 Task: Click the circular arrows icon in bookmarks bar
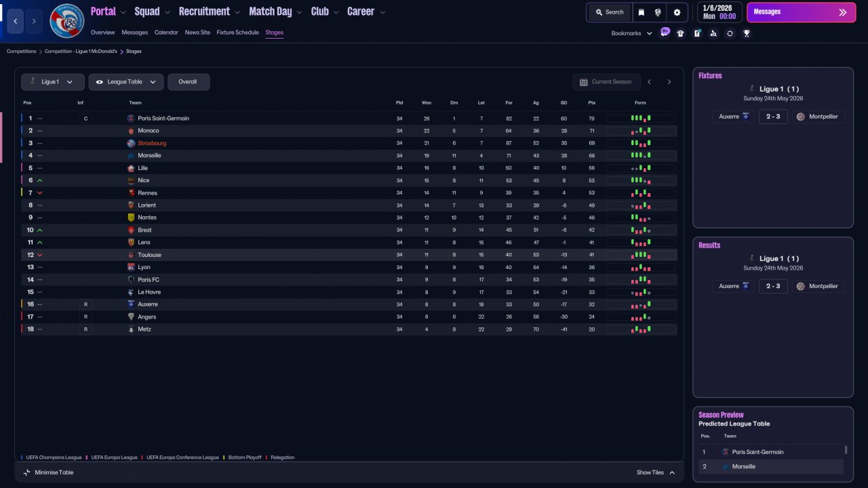(x=730, y=33)
